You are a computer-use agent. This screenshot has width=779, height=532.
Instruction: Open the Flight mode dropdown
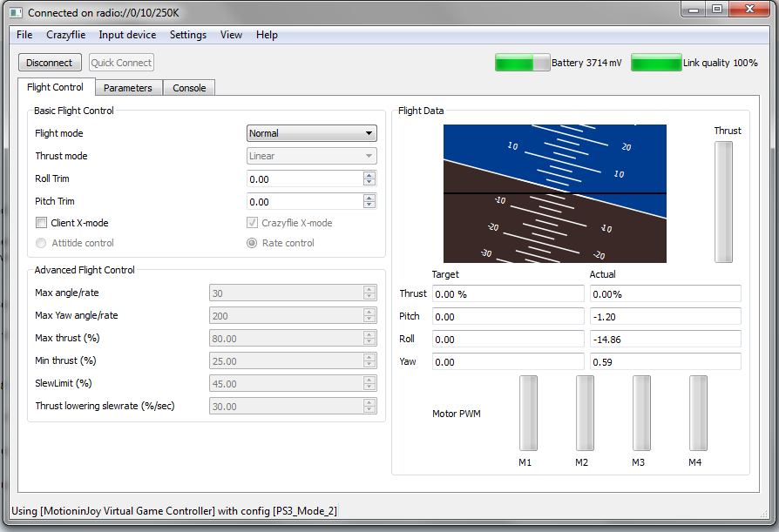click(x=311, y=133)
